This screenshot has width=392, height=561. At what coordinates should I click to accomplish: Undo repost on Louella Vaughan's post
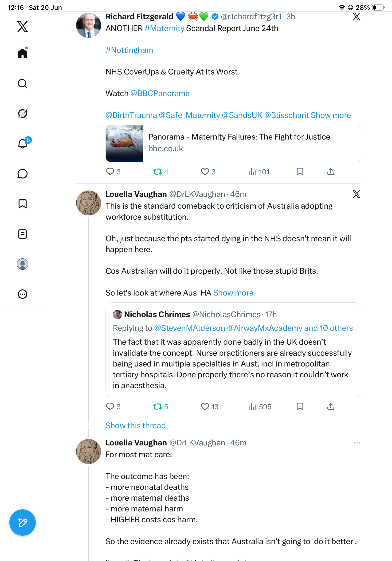coord(161,407)
